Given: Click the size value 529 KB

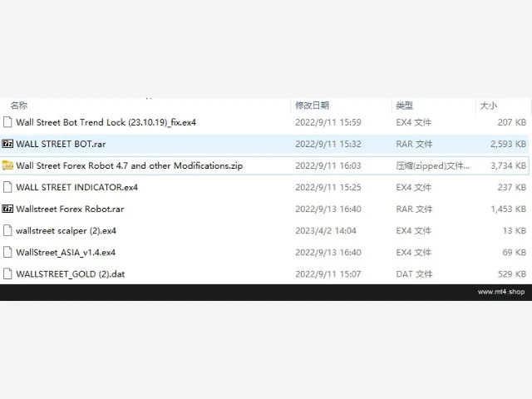Looking at the screenshot, I should coord(512,274).
